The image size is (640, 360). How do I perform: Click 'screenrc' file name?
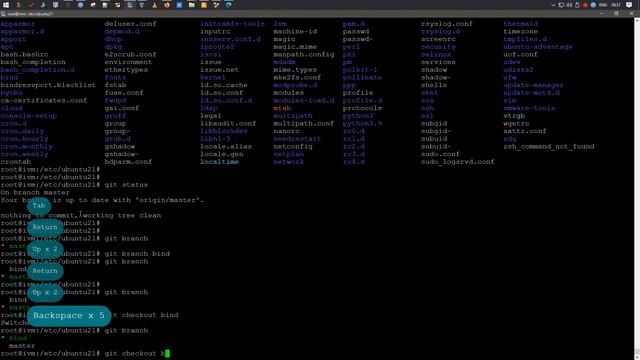pyautogui.click(x=438, y=39)
